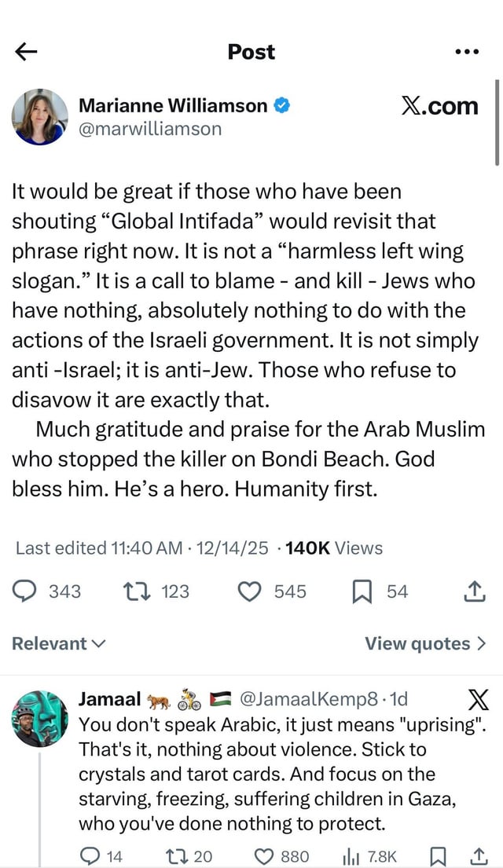Open View quotes chevron link

(425, 643)
